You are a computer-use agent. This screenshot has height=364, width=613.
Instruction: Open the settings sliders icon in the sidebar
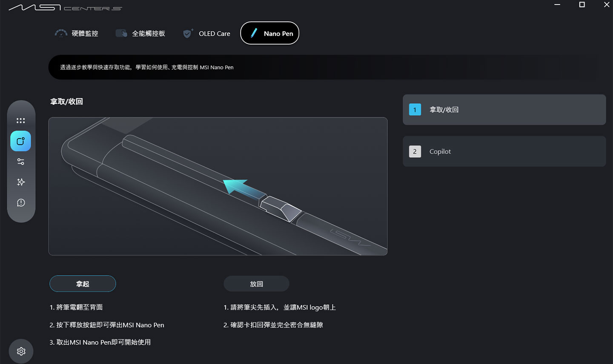21,161
